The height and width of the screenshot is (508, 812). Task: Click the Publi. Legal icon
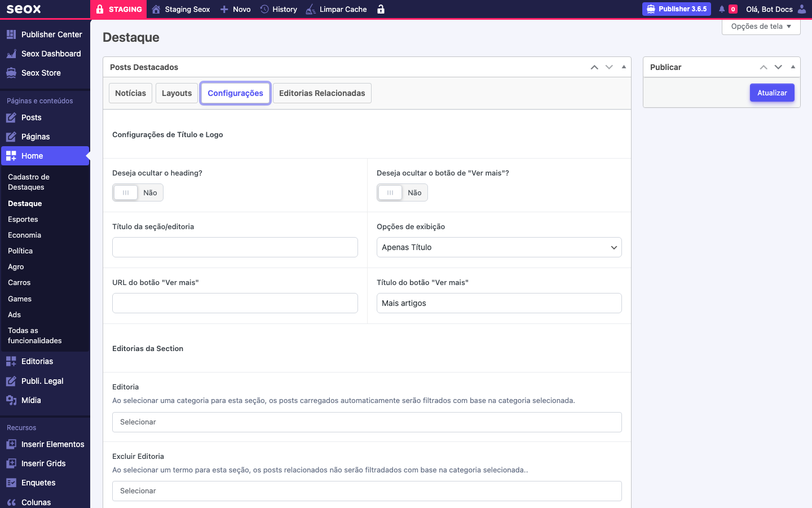click(11, 381)
